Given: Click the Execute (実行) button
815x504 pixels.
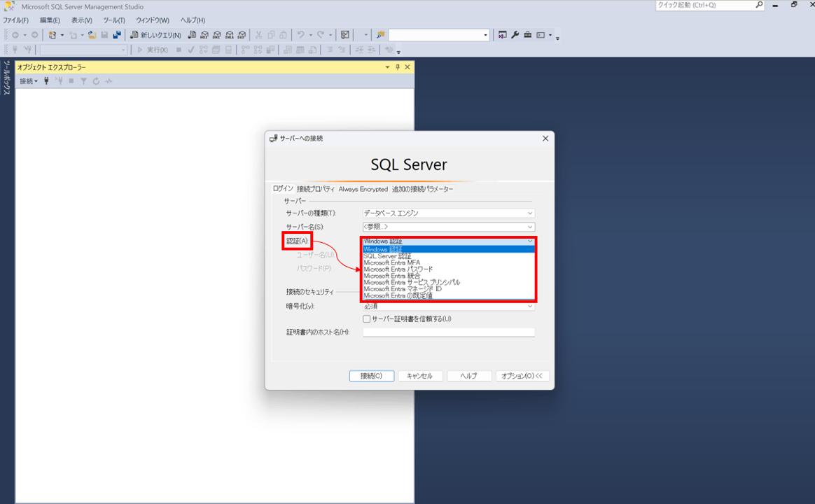Looking at the screenshot, I should click(153, 50).
